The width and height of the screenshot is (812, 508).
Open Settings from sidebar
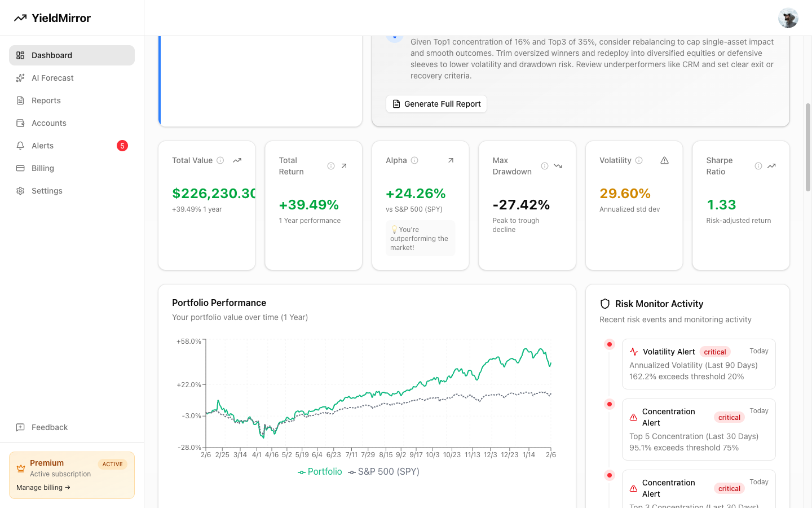[x=72, y=191]
